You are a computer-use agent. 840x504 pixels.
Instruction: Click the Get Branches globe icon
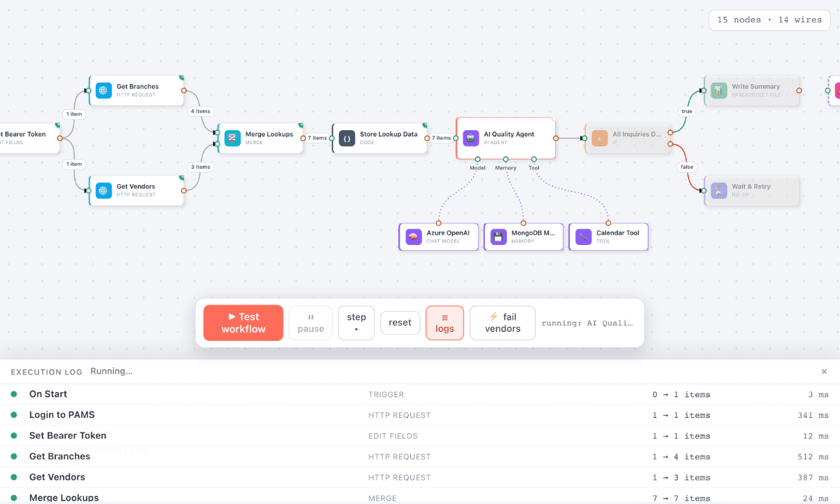pyautogui.click(x=104, y=90)
